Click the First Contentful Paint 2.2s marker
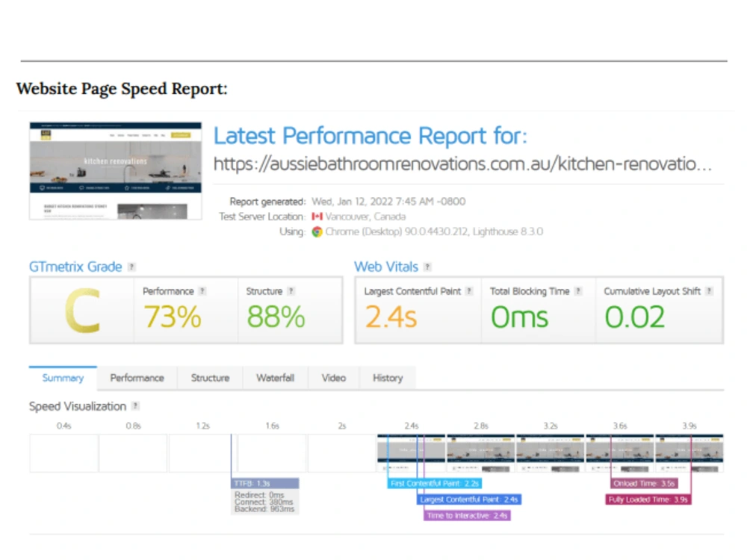 tap(435, 483)
